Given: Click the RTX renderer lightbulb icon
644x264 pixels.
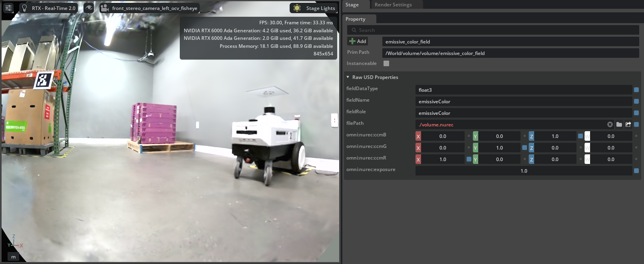Looking at the screenshot, I should [x=24, y=8].
